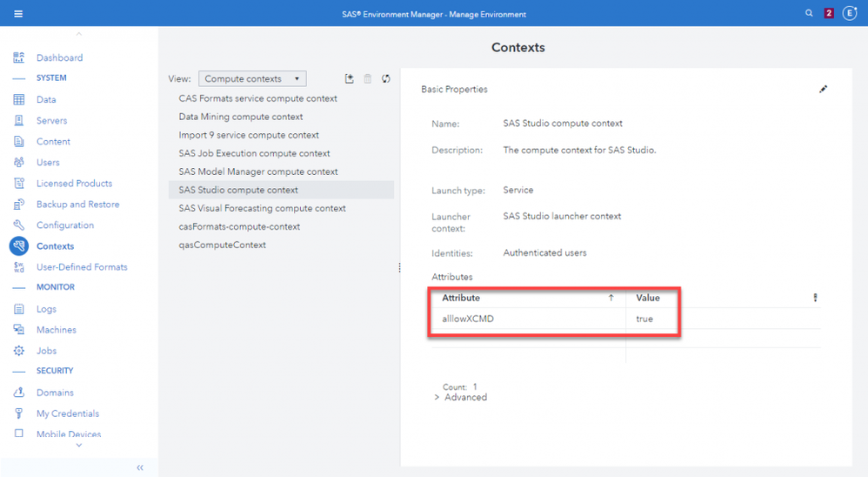Click the refresh contexts icon
Screen dimensions: 868x477
386,78
